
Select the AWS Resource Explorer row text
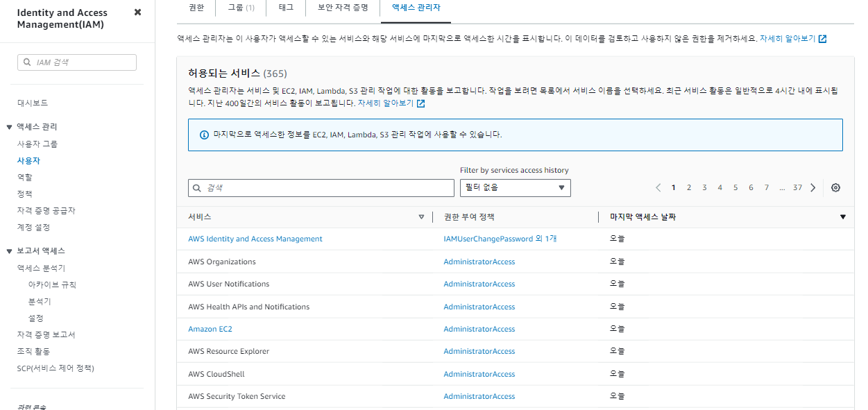coord(229,351)
